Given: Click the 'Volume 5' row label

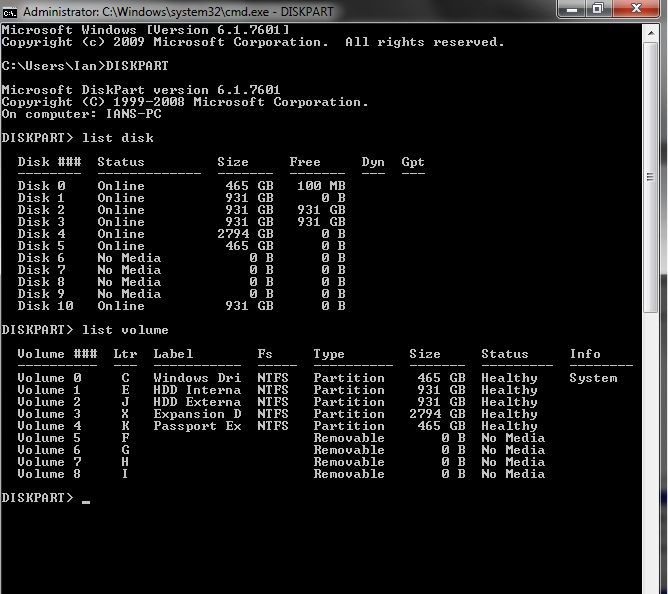Looking at the screenshot, I should (49, 438).
